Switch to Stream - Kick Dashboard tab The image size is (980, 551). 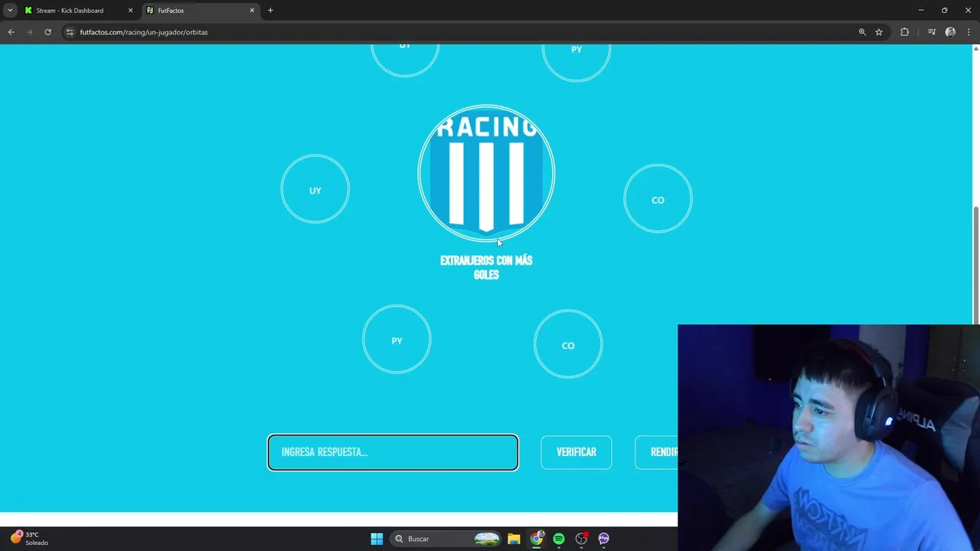pyautogui.click(x=79, y=11)
